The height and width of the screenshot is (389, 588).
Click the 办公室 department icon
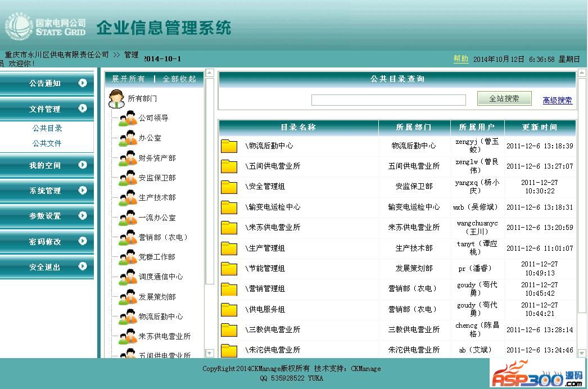(128, 138)
